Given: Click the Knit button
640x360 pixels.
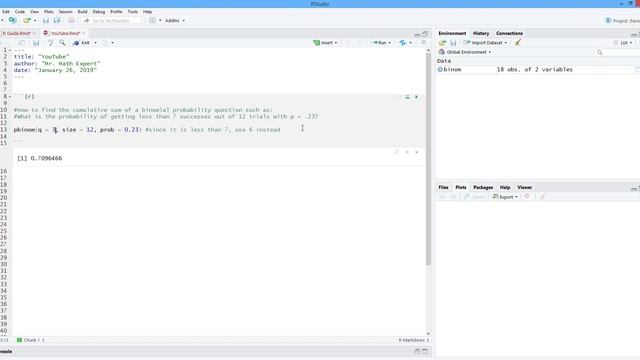Looking at the screenshot, I should click(81, 43).
